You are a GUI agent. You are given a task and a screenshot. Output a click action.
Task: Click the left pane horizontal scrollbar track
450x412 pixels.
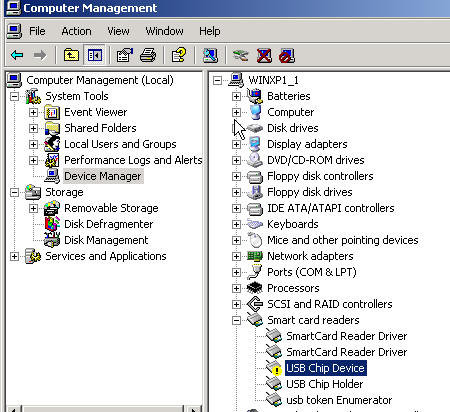coord(103,409)
